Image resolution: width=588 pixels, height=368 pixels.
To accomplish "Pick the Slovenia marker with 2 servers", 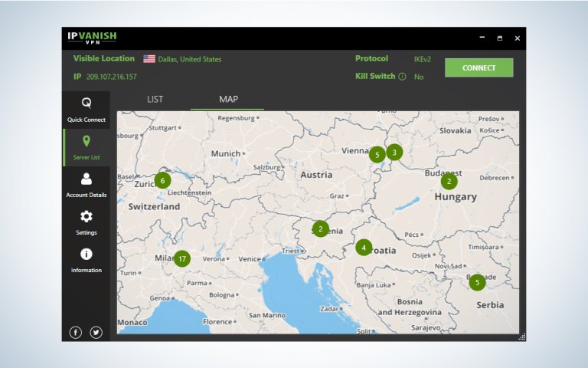I will pos(320,228).
